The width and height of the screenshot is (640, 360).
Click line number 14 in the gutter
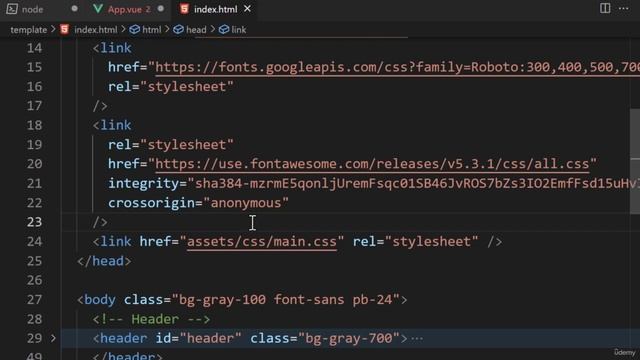(34, 48)
